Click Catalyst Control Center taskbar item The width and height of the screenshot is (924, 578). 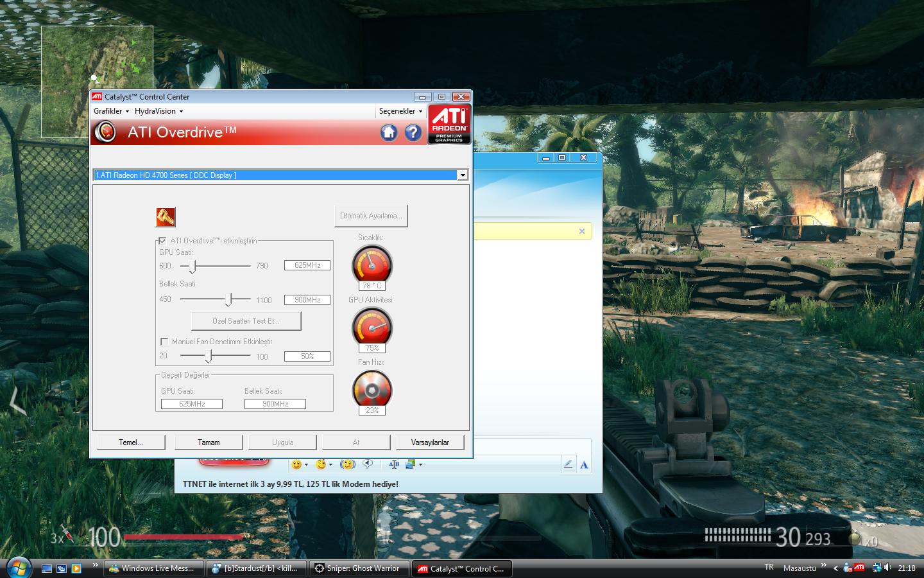462,568
